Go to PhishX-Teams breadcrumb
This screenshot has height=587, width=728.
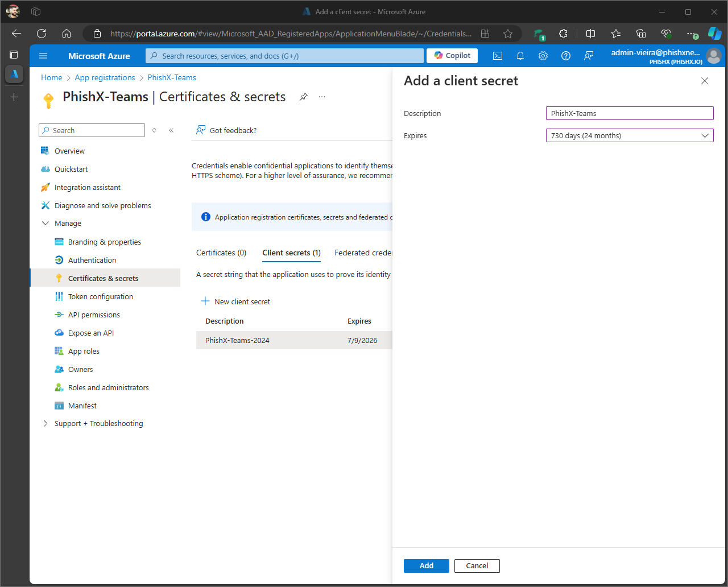pos(172,77)
